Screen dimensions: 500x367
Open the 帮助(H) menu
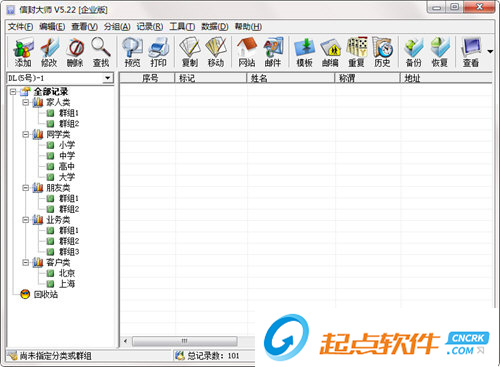248,27
